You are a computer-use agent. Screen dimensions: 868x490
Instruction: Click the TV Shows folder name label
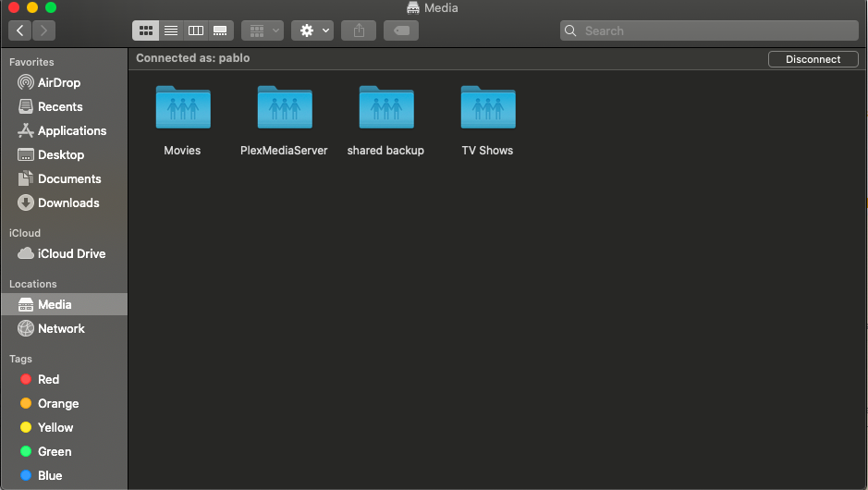[488, 150]
